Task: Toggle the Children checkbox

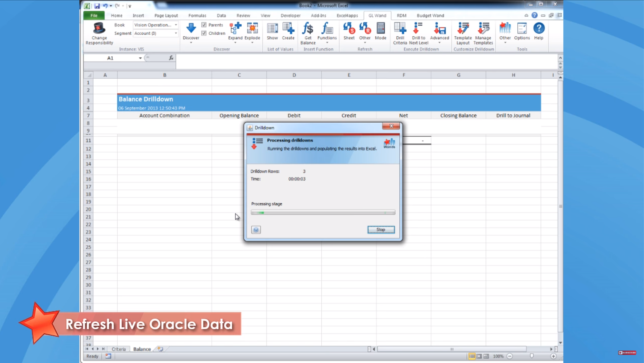Action: tap(204, 33)
